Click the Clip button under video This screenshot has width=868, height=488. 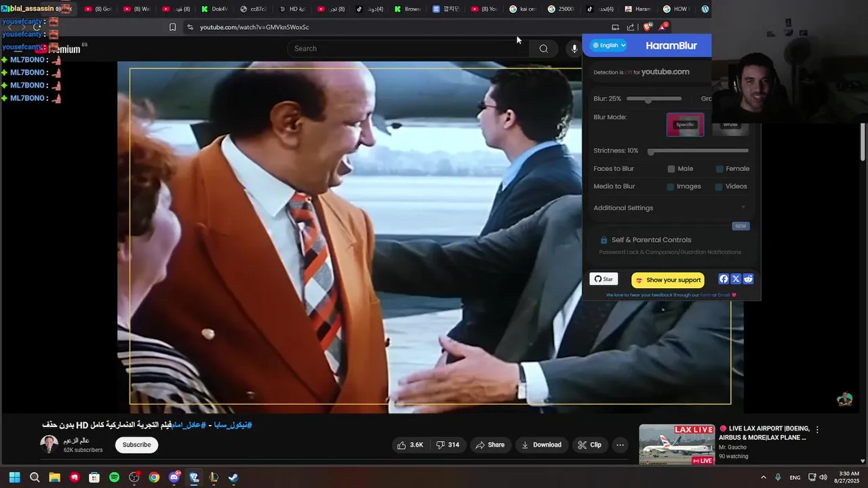pyautogui.click(x=590, y=445)
